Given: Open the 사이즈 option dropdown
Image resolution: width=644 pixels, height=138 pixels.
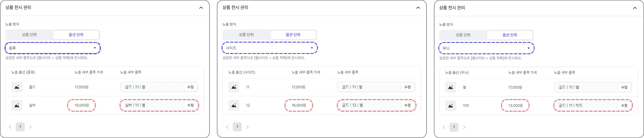Looking at the screenshot, I should 269,48.
